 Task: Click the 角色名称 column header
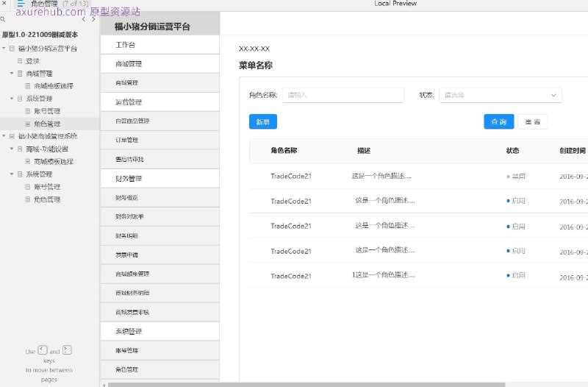[x=284, y=151]
